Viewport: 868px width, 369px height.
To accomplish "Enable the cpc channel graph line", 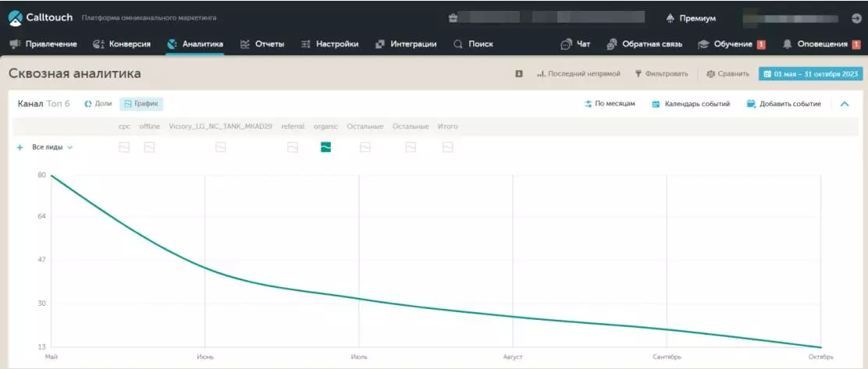I will click(124, 147).
